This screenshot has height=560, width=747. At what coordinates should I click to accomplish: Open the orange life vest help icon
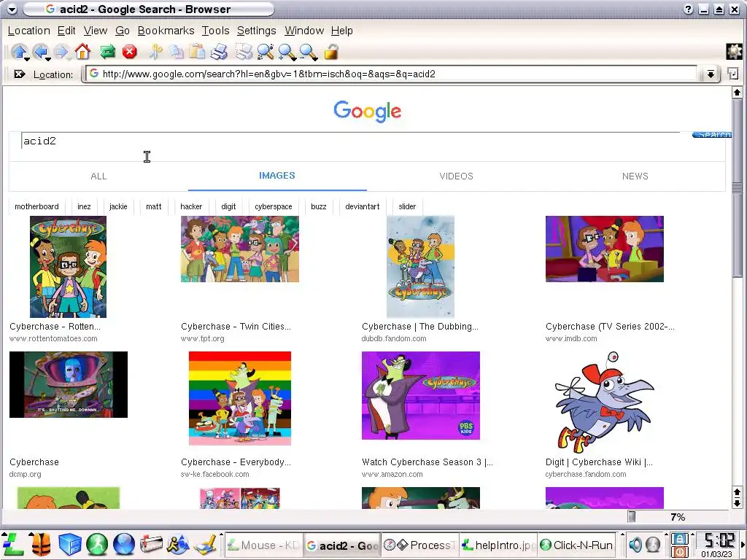41,544
